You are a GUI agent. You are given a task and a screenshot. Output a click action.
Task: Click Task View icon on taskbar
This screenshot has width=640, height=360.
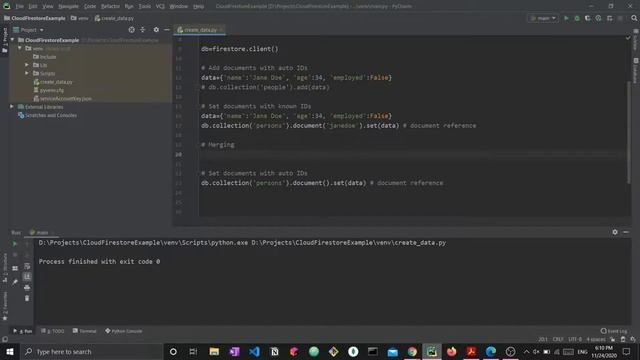click(193, 351)
